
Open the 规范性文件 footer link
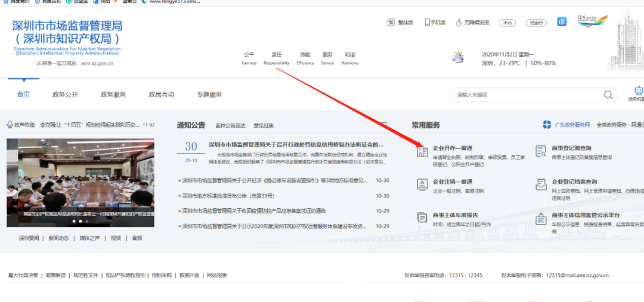86,275
